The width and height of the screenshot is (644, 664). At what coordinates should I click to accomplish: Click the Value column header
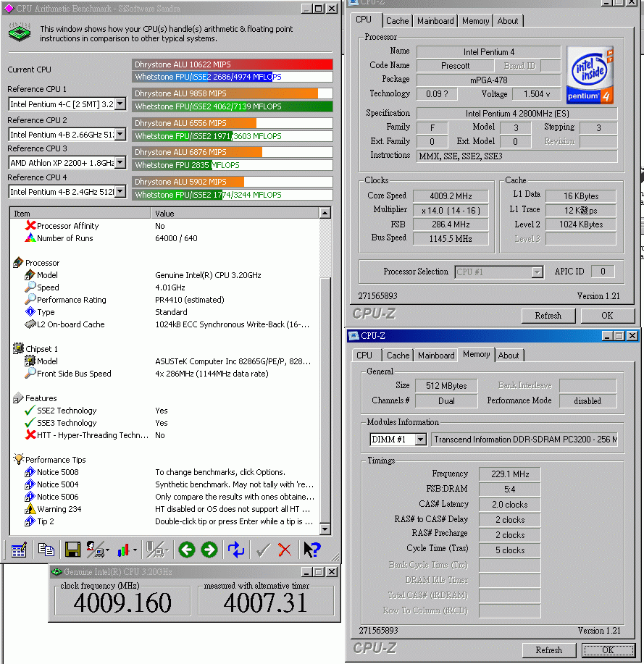(x=235, y=213)
